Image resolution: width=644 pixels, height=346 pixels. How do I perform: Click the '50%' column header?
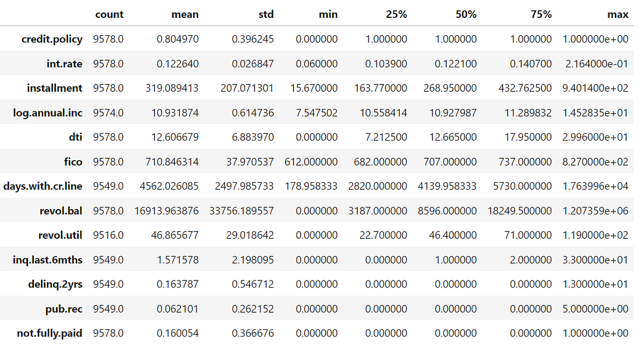pyautogui.click(x=466, y=14)
